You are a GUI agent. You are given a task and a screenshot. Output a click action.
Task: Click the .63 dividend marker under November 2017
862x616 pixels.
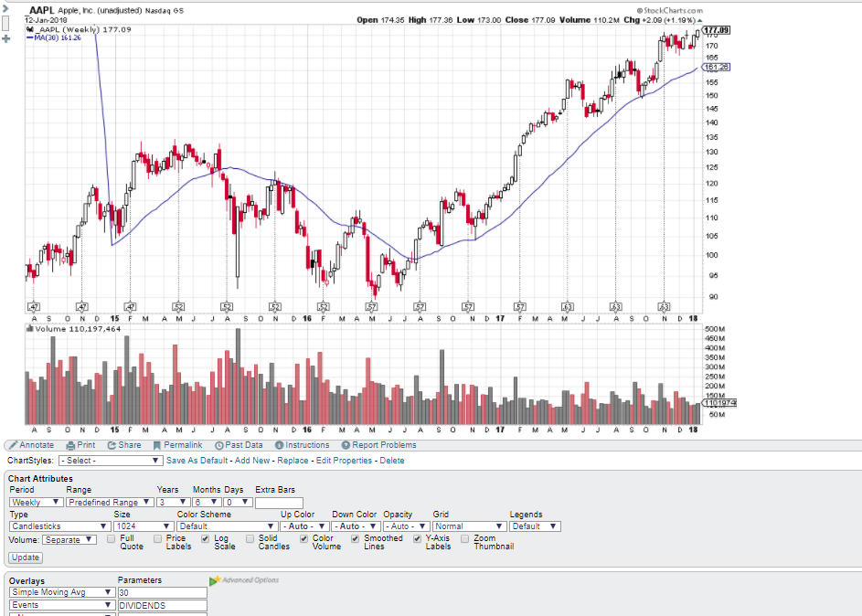click(x=664, y=306)
